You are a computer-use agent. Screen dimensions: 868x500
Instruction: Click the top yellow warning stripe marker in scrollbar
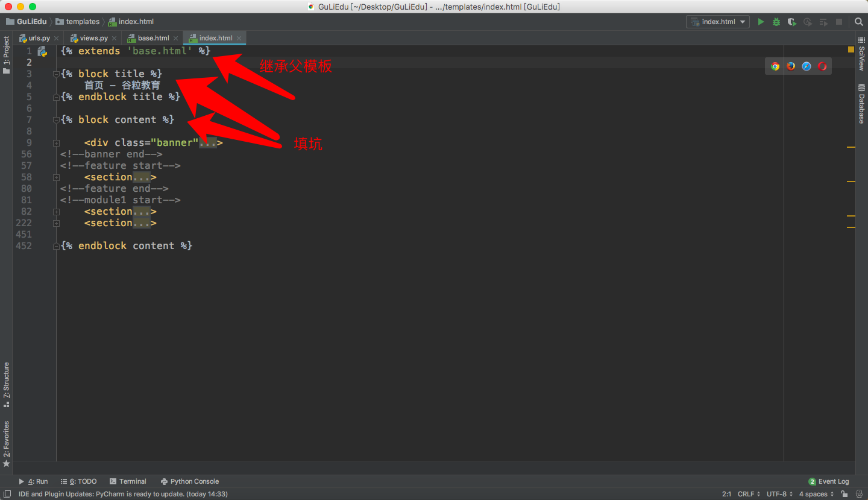pyautogui.click(x=851, y=147)
